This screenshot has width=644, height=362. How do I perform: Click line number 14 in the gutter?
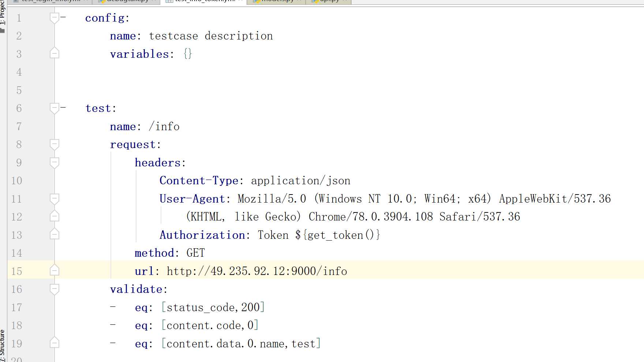(16, 253)
